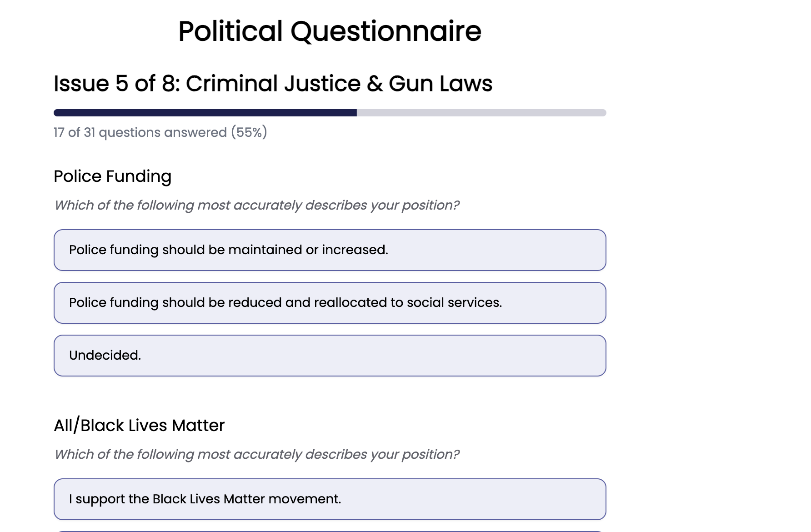This screenshot has width=811, height=532.
Task: Click the "Issue 5 of 8: Criminal Justice & Gun Laws" heading
Action: (273, 83)
